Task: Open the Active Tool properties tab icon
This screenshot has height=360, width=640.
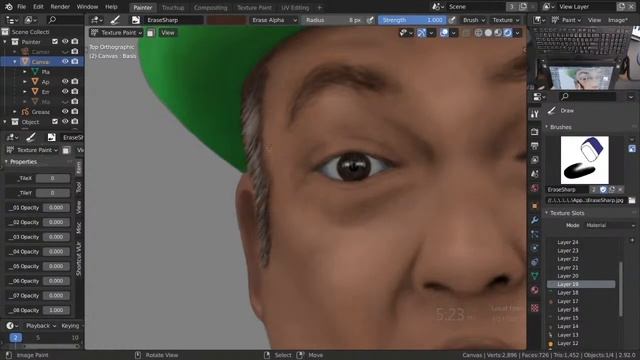Action: tap(535, 114)
